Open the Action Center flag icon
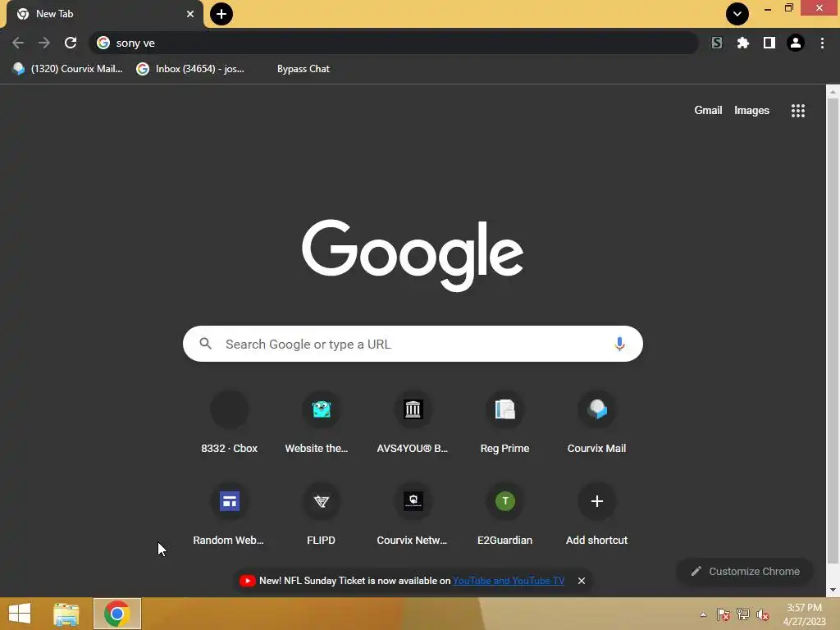The width and height of the screenshot is (840, 630). click(x=724, y=614)
